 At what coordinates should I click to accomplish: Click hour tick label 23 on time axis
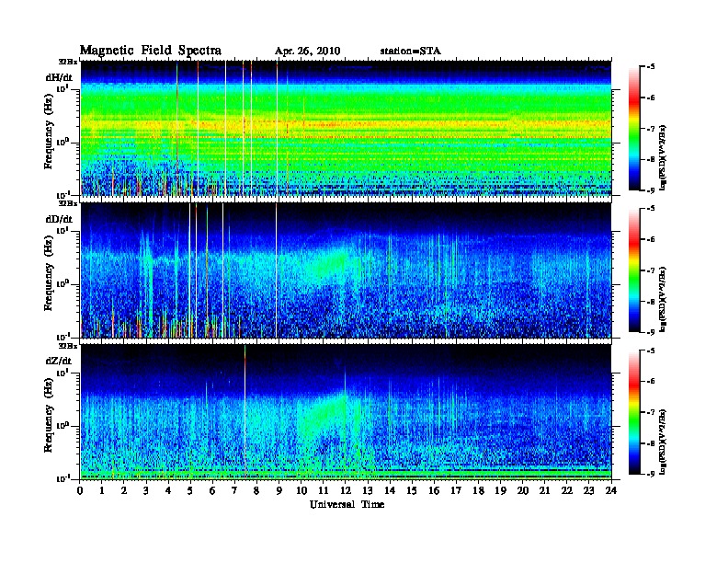coord(589,491)
